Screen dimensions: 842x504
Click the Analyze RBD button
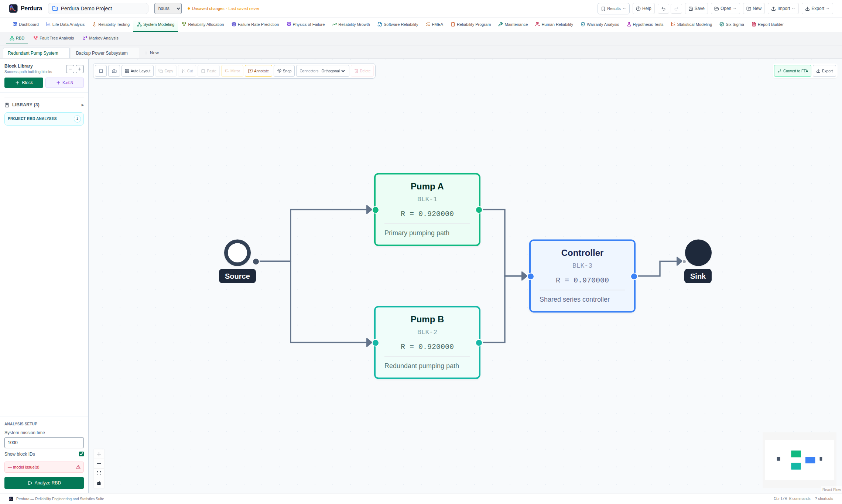click(44, 483)
